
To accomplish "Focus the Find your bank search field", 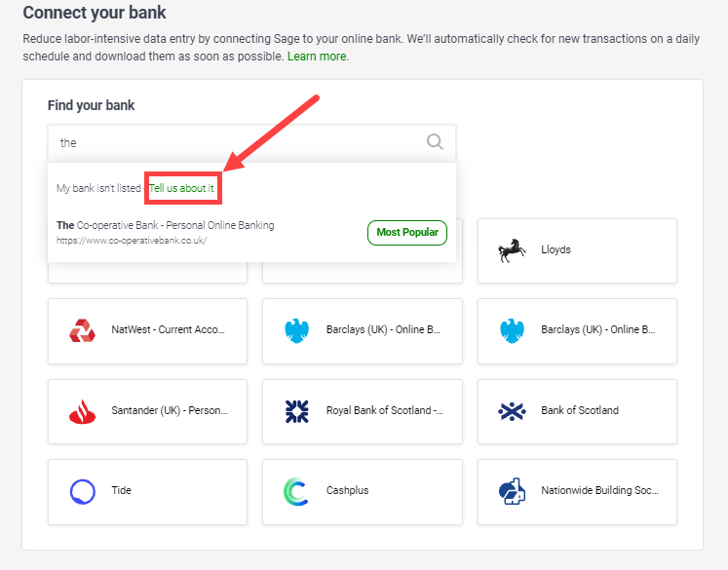I will click(234, 142).
